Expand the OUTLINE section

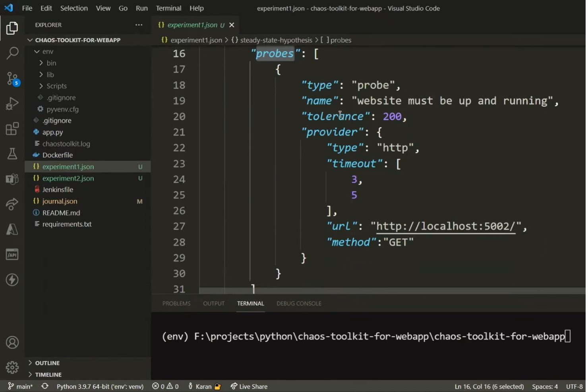tap(47, 363)
